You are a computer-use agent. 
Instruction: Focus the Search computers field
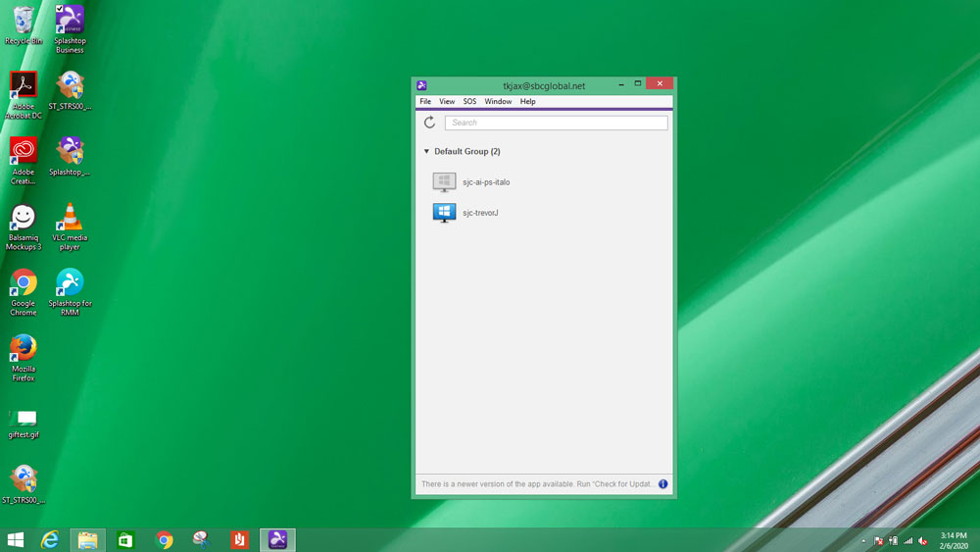pos(557,123)
